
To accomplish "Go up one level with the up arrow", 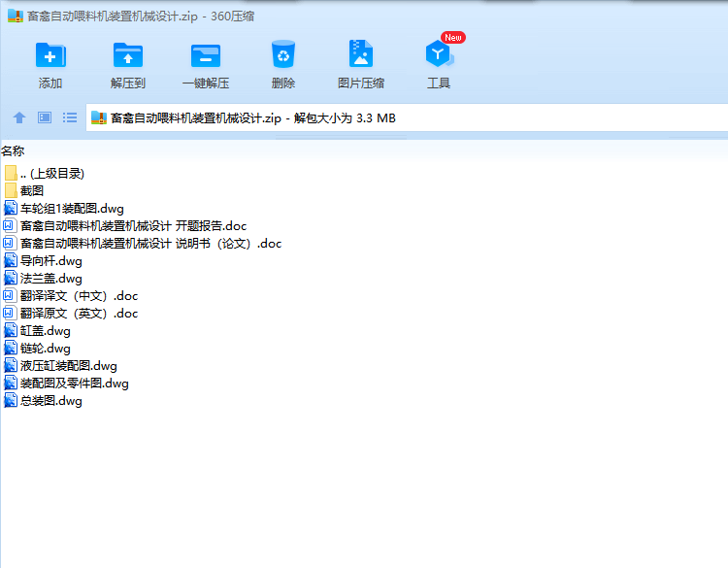I will [x=19, y=117].
